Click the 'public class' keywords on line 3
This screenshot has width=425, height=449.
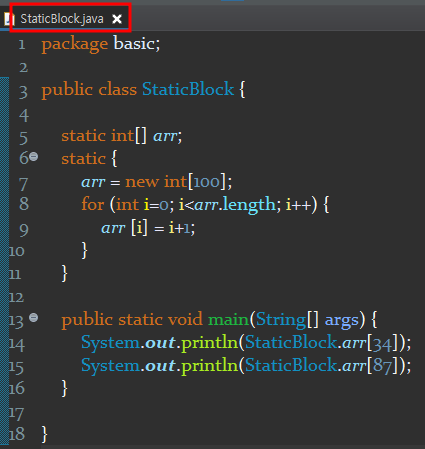point(89,90)
